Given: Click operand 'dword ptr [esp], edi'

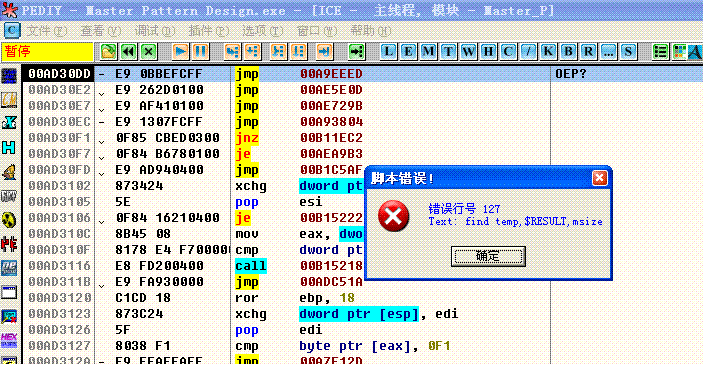Looking at the screenshot, I should pos(378,314).
